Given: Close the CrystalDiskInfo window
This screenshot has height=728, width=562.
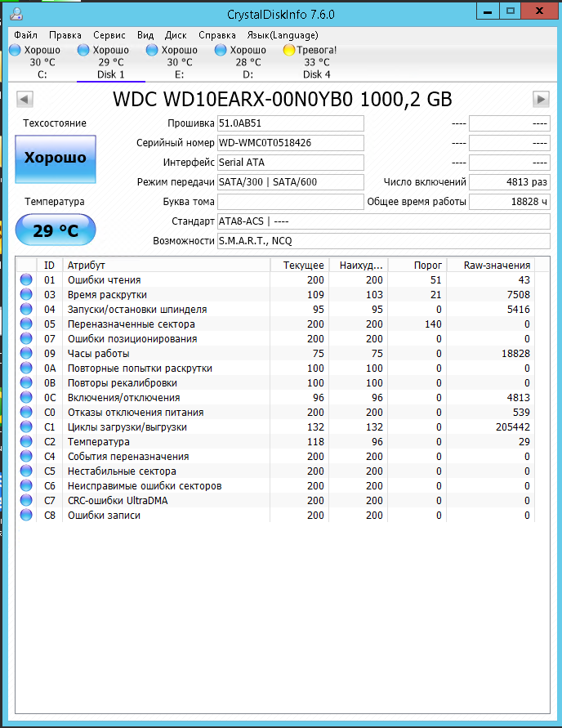Looking at the screenshot, I should coord(539,11).
